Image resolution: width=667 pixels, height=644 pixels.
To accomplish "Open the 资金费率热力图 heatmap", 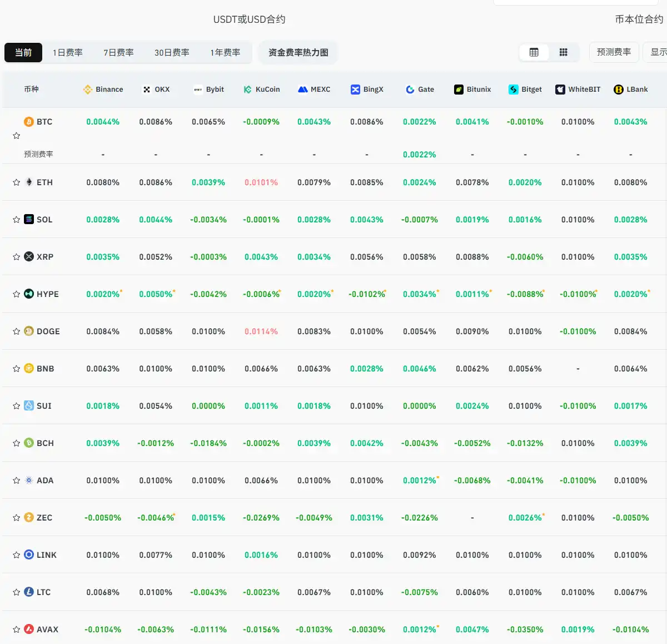I will (x=298, y=52).
